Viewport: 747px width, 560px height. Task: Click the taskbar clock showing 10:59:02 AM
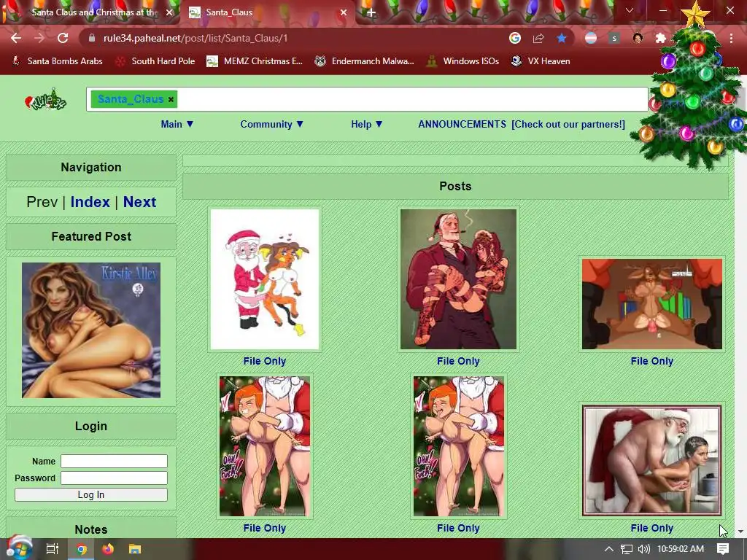click(681, 549)
